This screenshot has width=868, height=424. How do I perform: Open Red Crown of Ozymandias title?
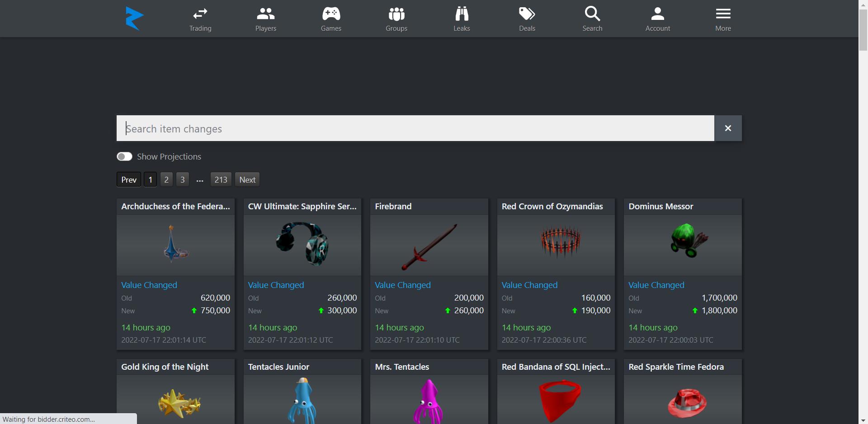pyautogui.click(x=552, y=206)
